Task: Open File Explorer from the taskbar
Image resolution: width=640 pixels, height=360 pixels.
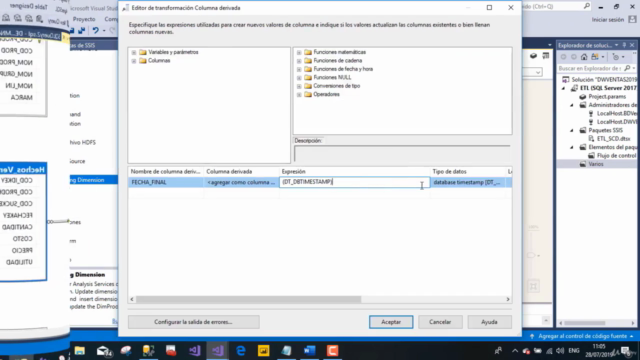Action: coord(80,351)
